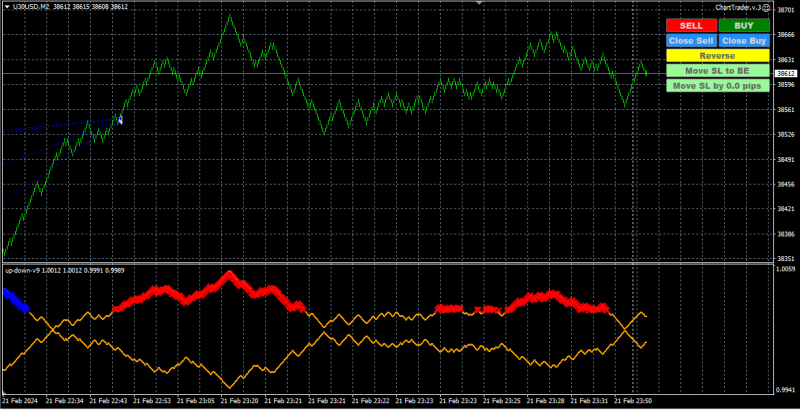
Task: Click the 21 Feb 22:43 time label
Action: pyautogui.click(x=108, y=400)
